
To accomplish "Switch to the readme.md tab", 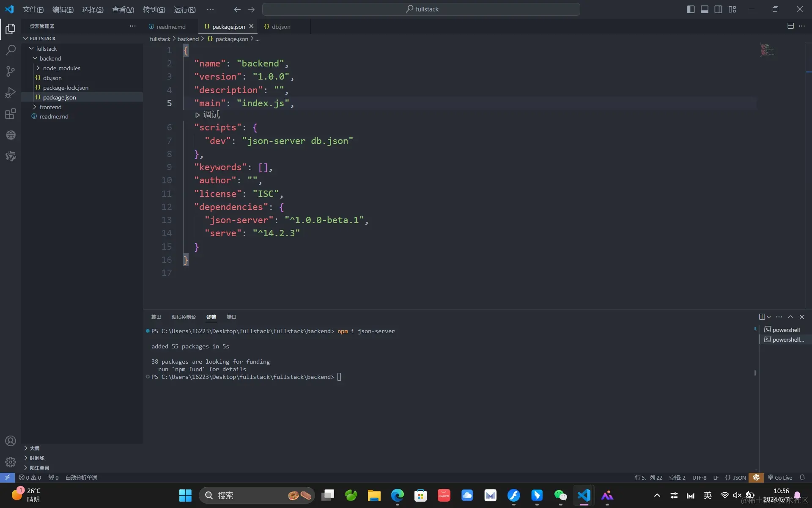I will click(x=171, y=26).
